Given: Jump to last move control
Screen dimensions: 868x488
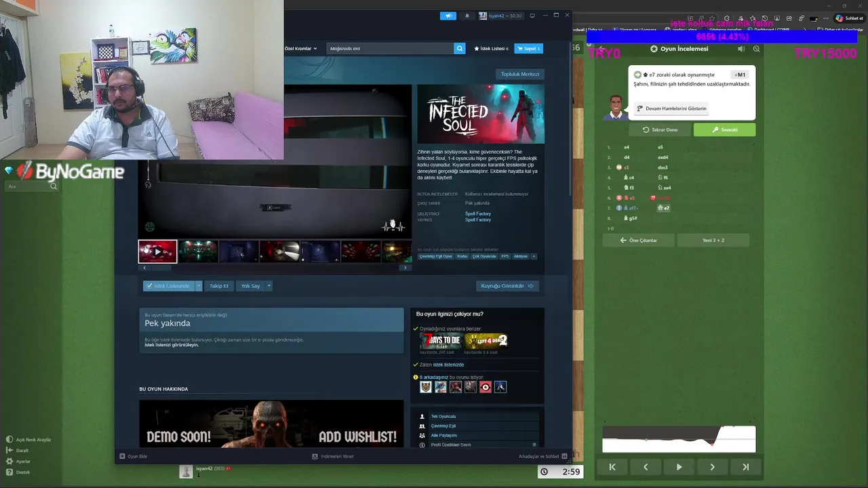Looking at the screenshot, I should click(x=745, y=467).
